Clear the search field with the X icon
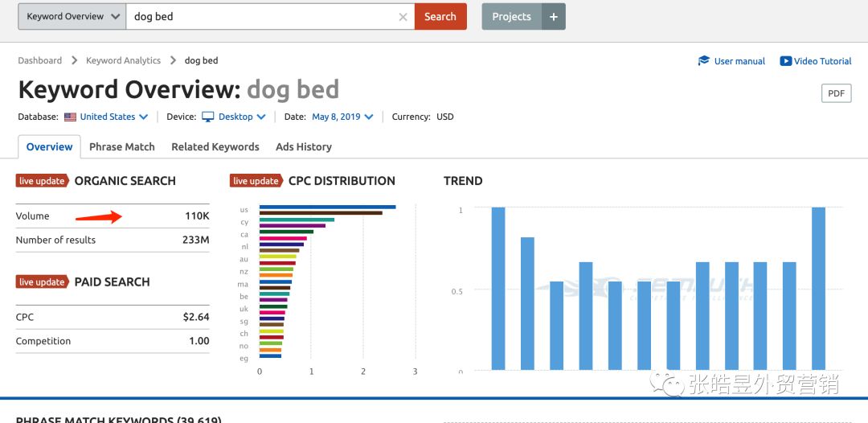The height and width of the screenshot is (423, 868). [x=403, y=17]
